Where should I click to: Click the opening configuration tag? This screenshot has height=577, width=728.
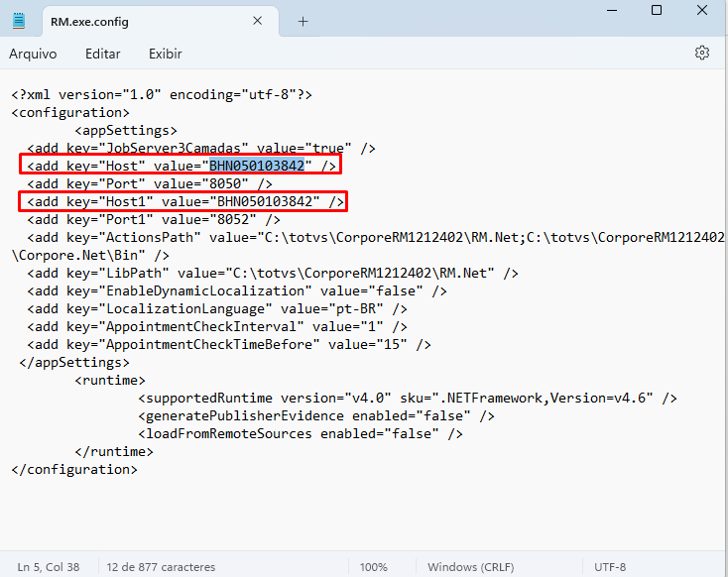pyautogui.click(x=70, y=113)
